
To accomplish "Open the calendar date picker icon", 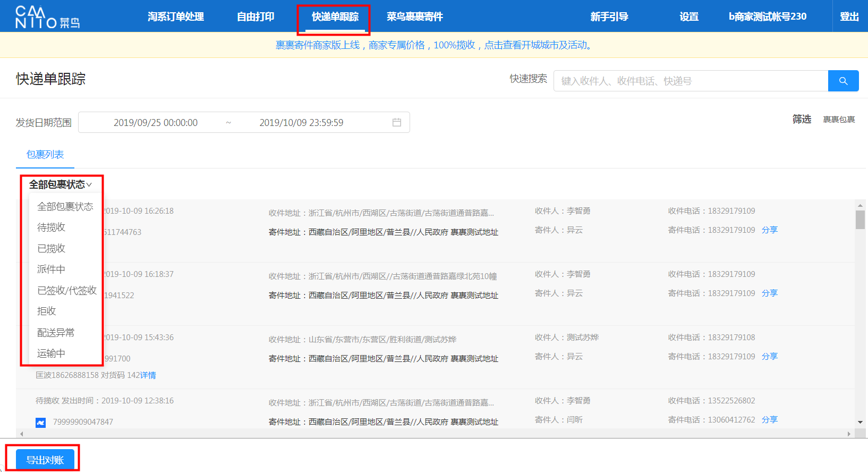I will coord(396,122).
